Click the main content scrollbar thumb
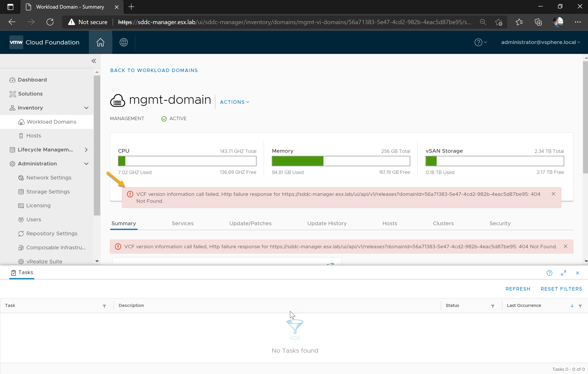The height and width of the screenshot is (374, 588). [x=585, y=117]
